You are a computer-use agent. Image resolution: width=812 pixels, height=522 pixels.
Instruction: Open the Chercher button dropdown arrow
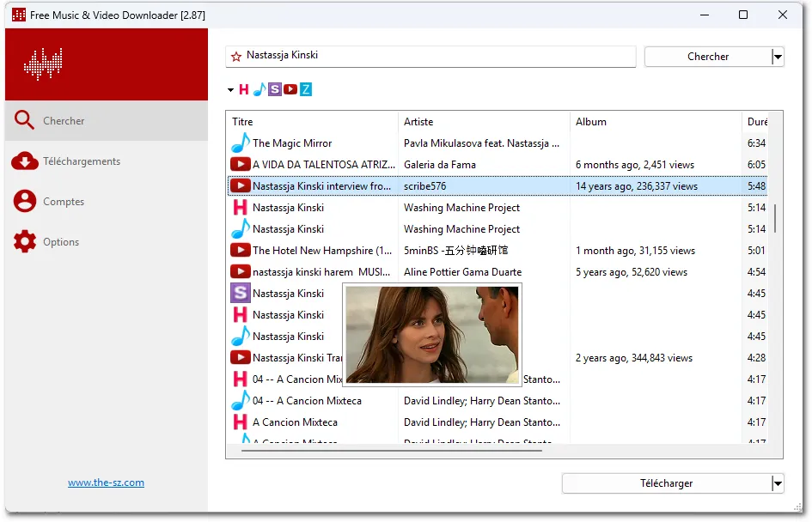click(778, 57)
